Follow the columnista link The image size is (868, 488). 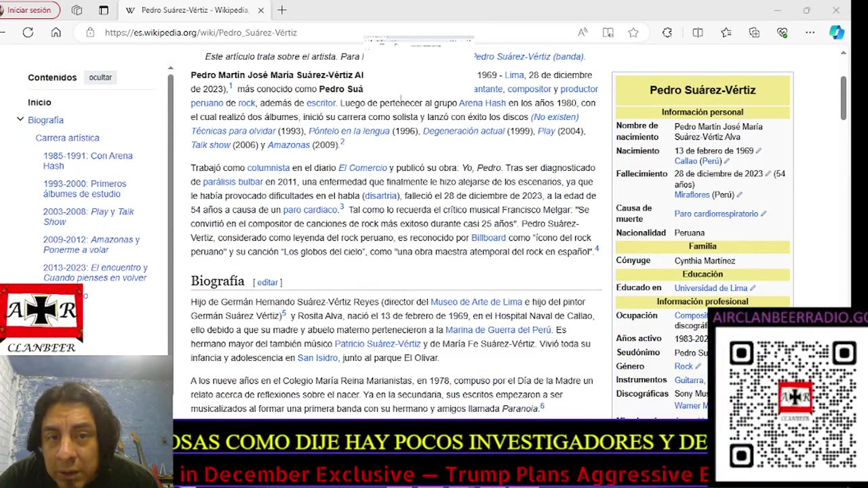pyautogui.click(x=269, y=168)
